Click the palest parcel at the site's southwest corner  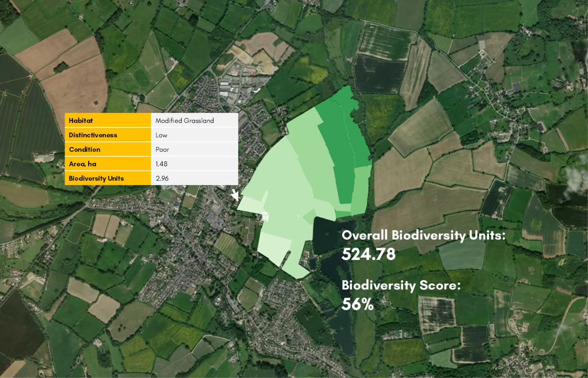[273, 248]
